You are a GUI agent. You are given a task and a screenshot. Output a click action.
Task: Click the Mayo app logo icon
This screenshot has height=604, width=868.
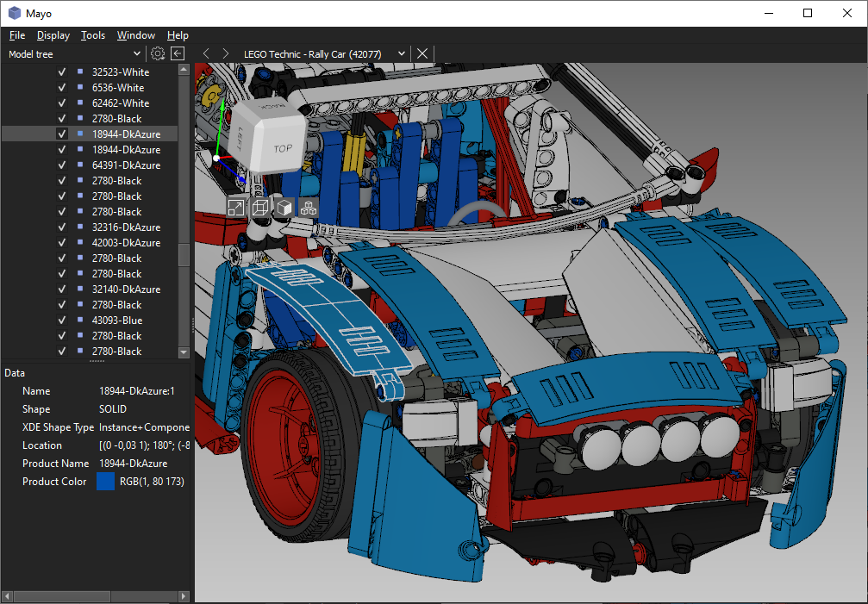point(15,13)
